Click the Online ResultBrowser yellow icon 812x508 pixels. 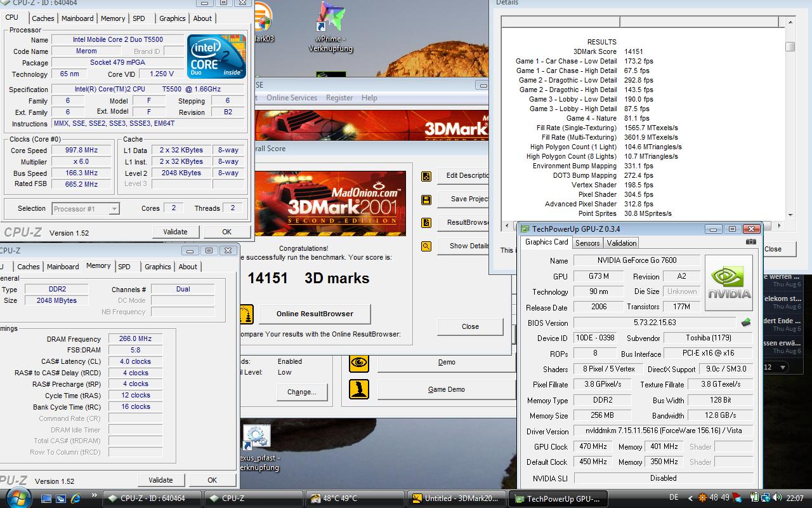(247, 314)
